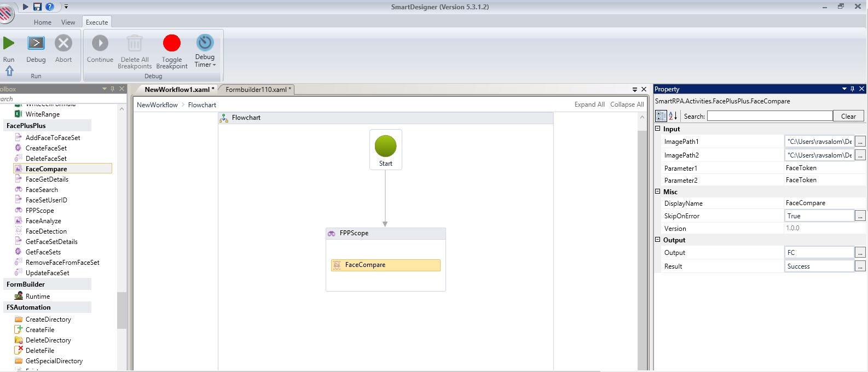The width and height of the screenshot is (868, 372).
Task: Click the Property Search input field
Action: (769, 116)
